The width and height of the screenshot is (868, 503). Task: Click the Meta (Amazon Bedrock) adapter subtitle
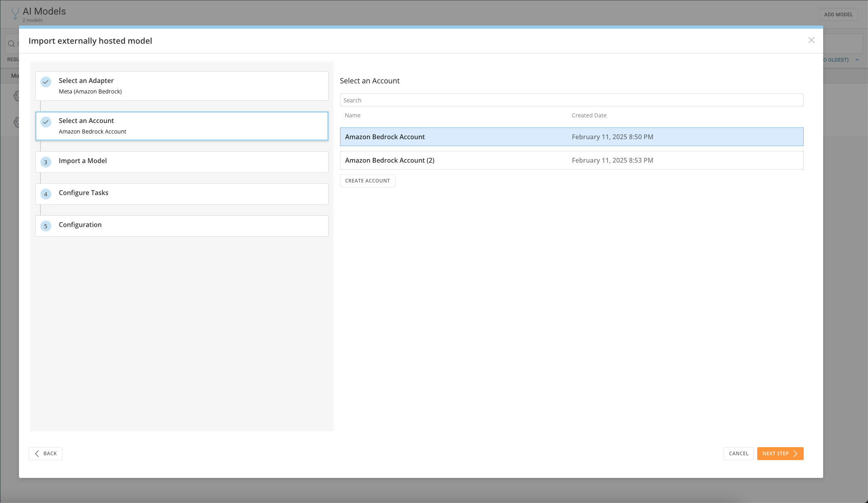click(x=90, y=91)
